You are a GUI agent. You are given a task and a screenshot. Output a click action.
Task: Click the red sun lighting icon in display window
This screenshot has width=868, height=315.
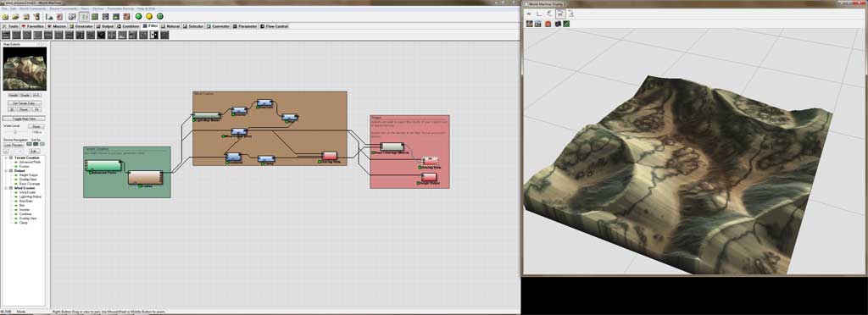coord(548,24)
